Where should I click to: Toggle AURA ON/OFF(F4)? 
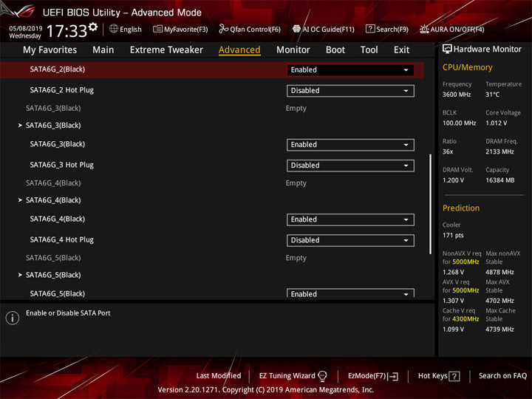pos(452,29)
